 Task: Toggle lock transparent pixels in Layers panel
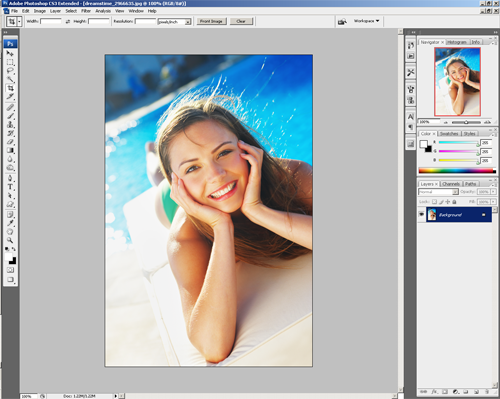click(x=434, y=202)
